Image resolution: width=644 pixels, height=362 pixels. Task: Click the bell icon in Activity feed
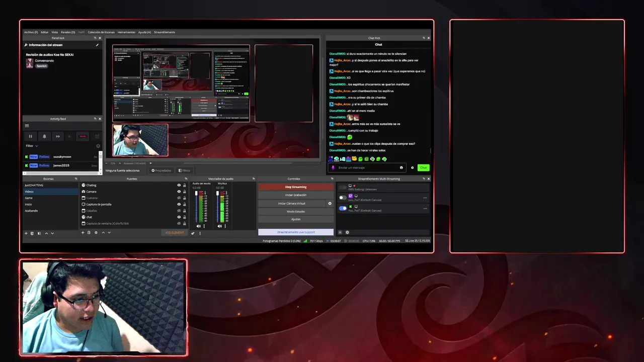(44, 136)
